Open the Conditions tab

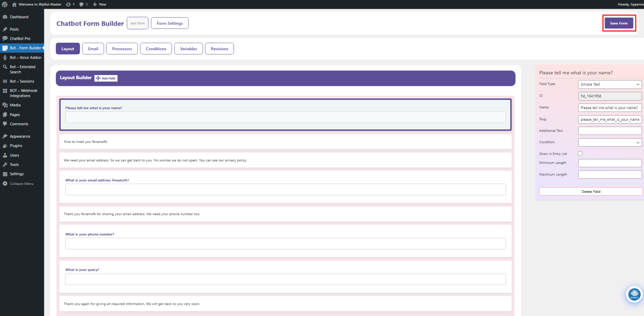(156, 49)
